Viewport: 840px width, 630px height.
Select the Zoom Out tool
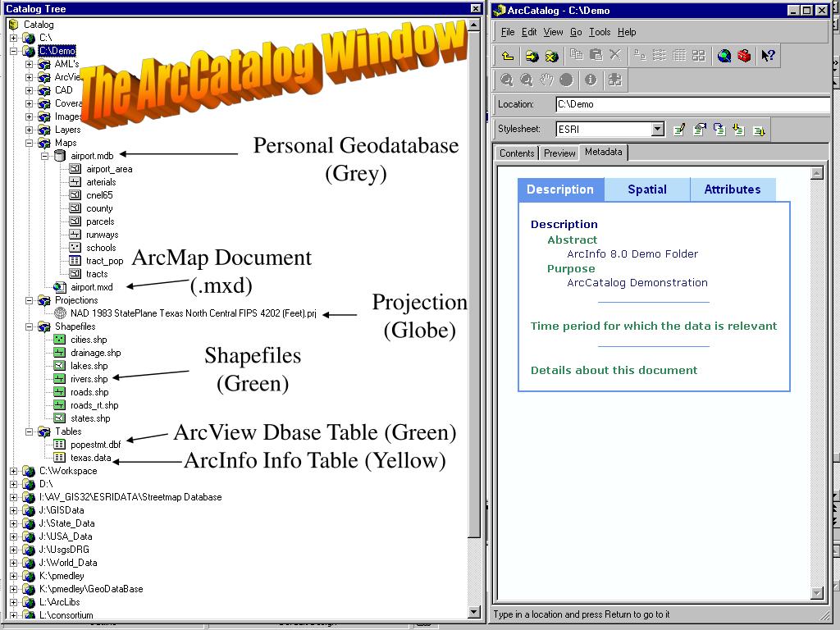[526, 80]
